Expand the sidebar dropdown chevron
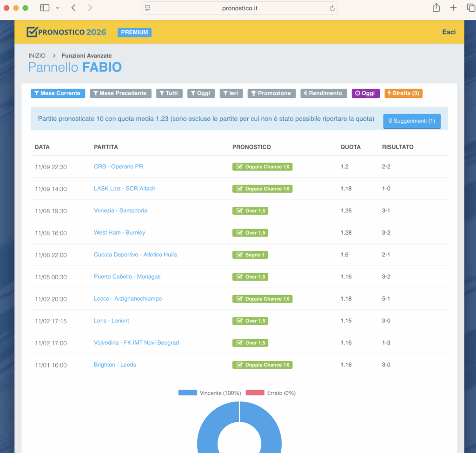The height and width of the screenshot is (453, 476). tap(57, 8)
